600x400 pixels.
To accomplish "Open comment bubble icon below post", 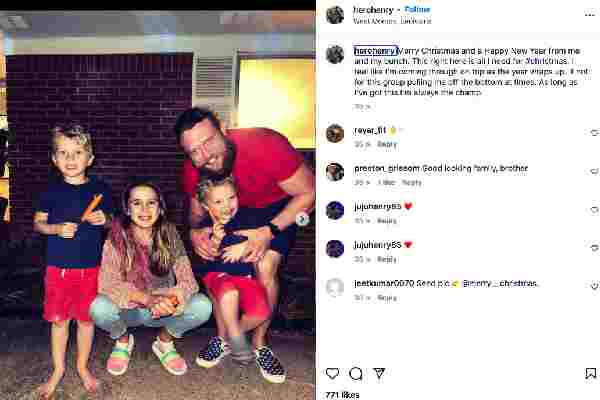I will [x=355, y=373].
